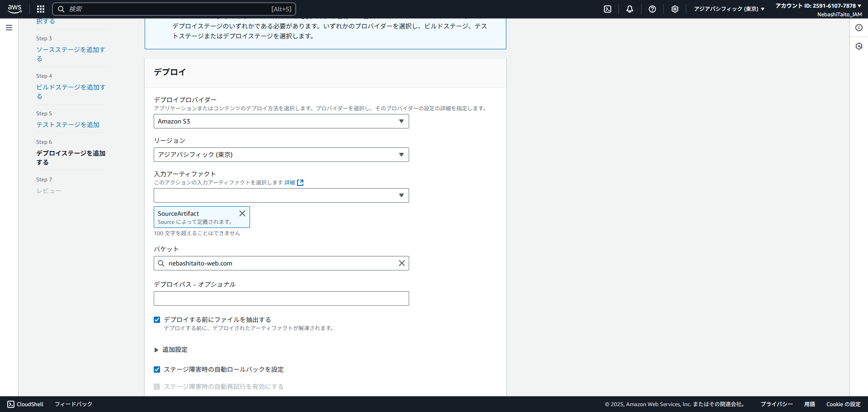Click the デプロイ section heading
The height and width of the screenshot is (412, 868).
[x=170, y=72]
